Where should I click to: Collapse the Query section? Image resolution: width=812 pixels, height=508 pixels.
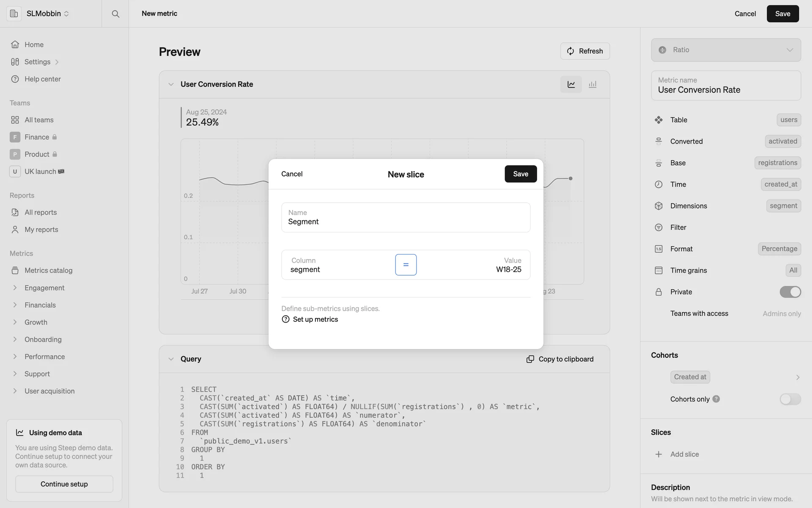click(171, 359)
